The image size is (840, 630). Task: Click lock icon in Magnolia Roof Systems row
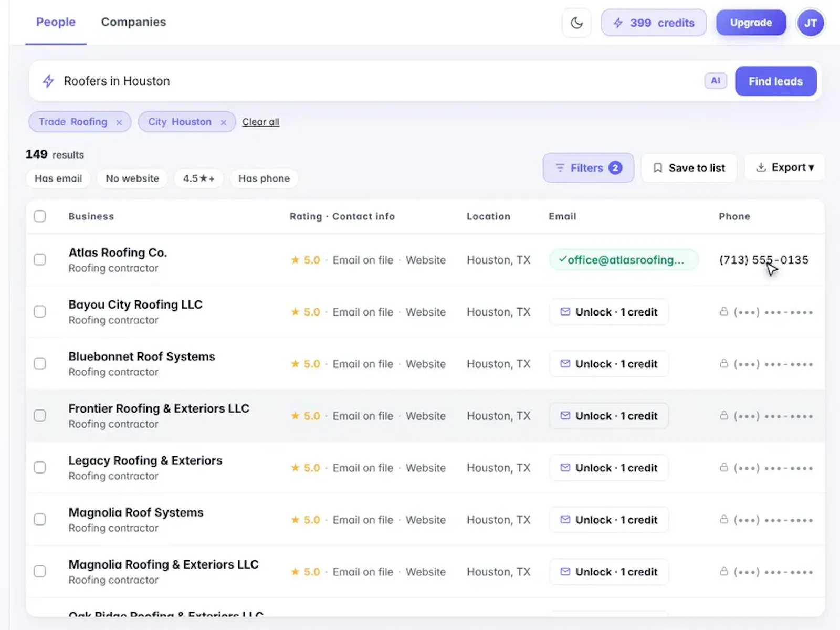click(724, 519)
